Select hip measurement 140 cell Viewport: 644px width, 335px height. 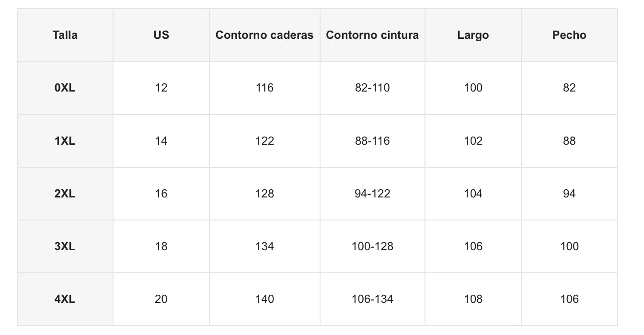pyautogui.click(x=264, y=299)
